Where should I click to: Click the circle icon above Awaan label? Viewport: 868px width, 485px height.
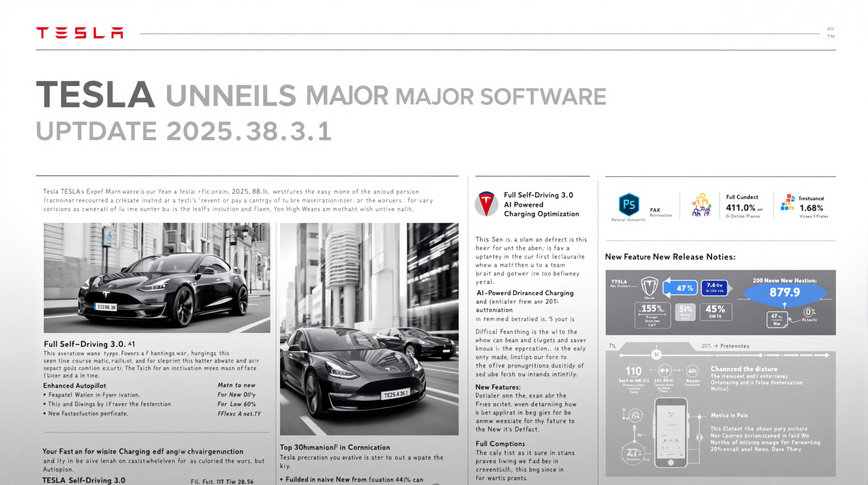click(x=692, y=371)
